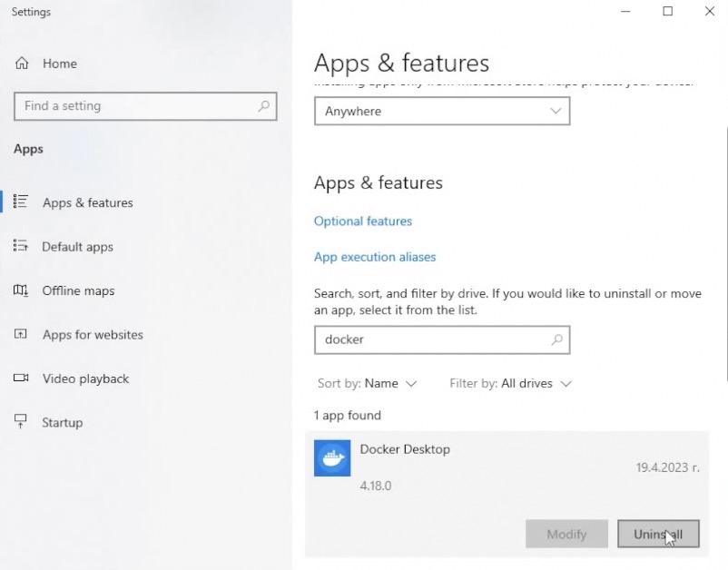Image resolution: width=728 pixels, height=570 pixels.
Task: Open the Sort by Name dropdown
Action: click(367, 383)
